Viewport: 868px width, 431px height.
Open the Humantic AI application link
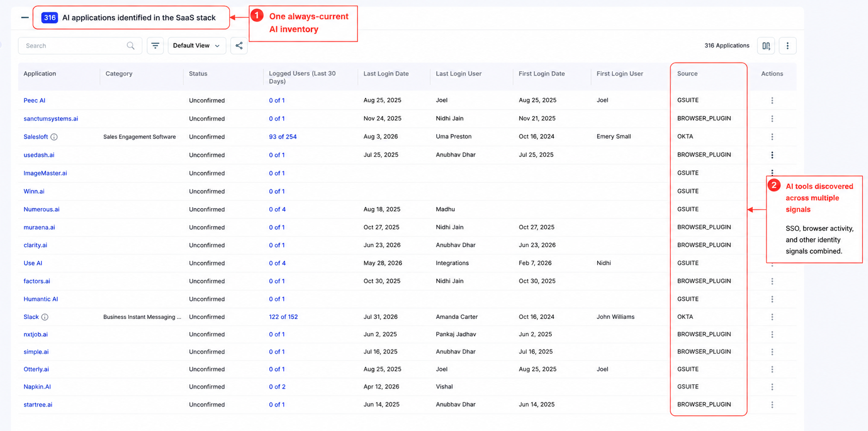tap(41, 299)
